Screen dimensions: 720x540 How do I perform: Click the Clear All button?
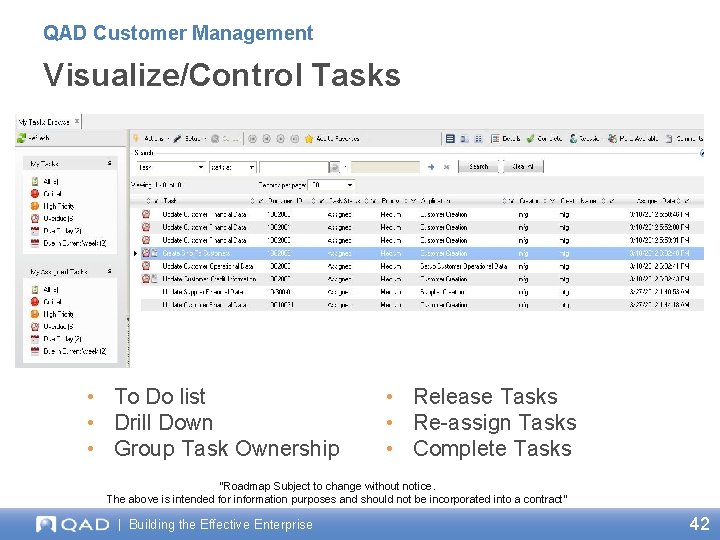[x=523, y=167]
